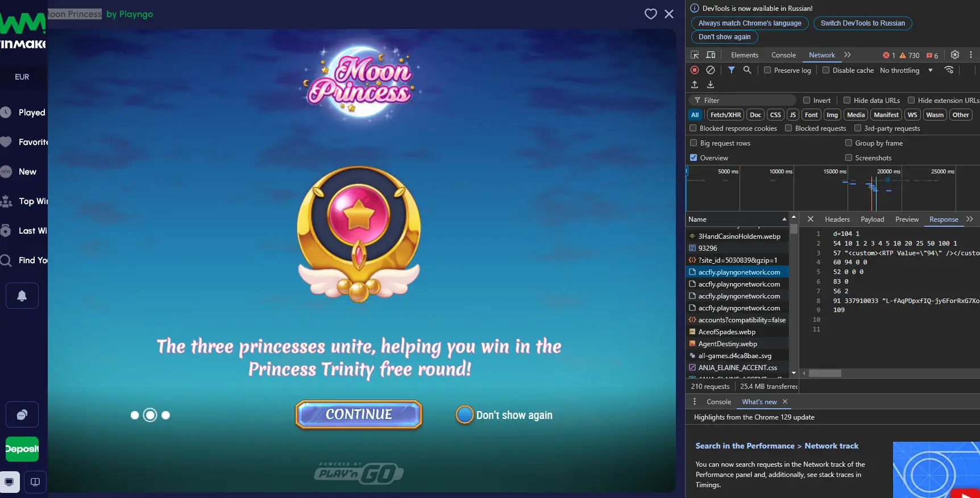Viewport: 980px width, 498px height.
Task: Open the Find Your game search
Action: click(x=23, y=260)
